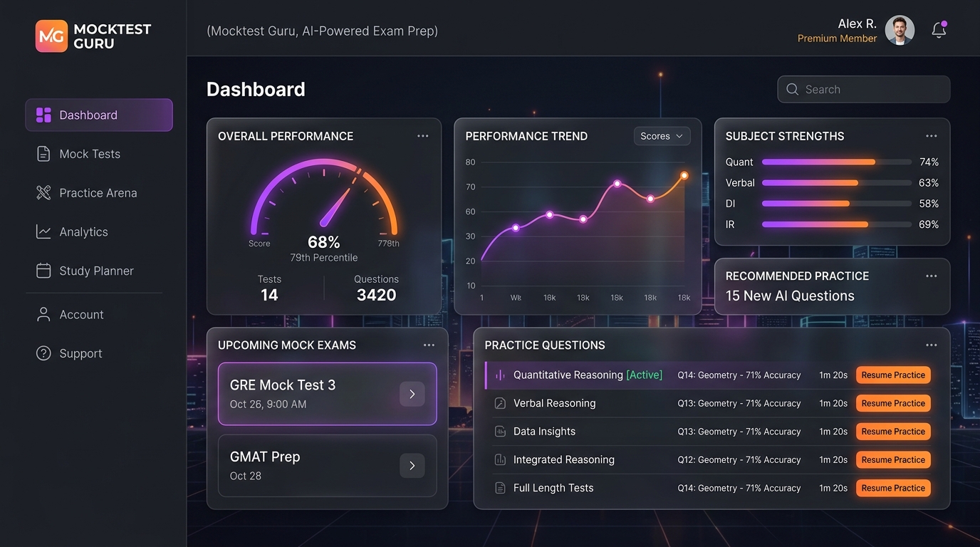Open Overall Performance options menu

(x=423, y=136)
